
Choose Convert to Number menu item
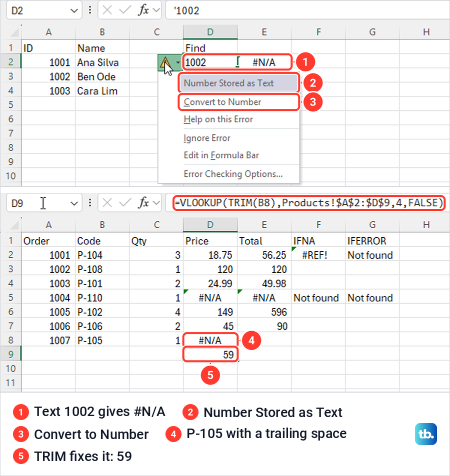click(x=239, y=102)
